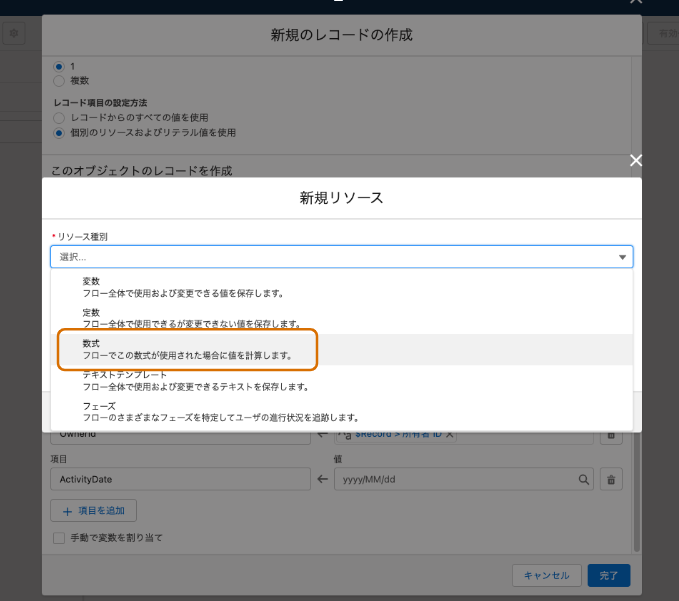This screenshot has height=601, width=679.
Task: Choose the 数式 resource type option
Action: (x=342, y=349)
